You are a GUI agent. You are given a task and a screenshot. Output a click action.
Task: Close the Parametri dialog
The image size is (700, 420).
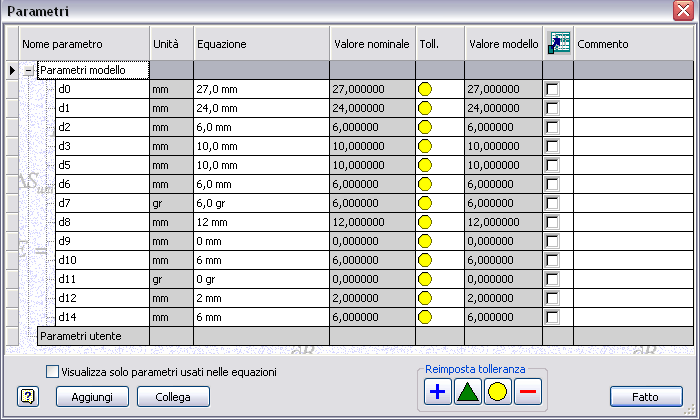coord(683,10)
